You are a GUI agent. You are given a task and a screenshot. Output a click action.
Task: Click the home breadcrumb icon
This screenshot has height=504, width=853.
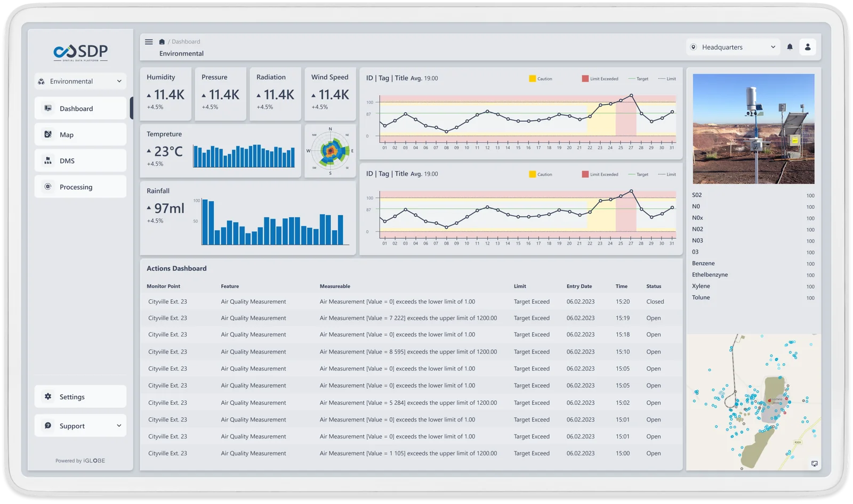click(x=162, y=42)
